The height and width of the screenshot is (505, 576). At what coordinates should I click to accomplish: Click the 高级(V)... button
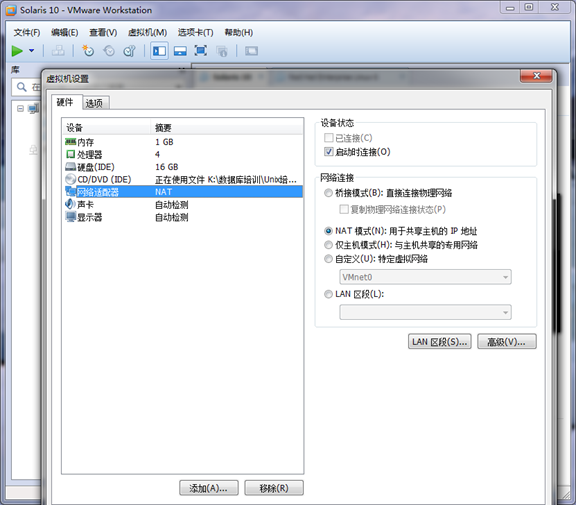pos(507,342)
